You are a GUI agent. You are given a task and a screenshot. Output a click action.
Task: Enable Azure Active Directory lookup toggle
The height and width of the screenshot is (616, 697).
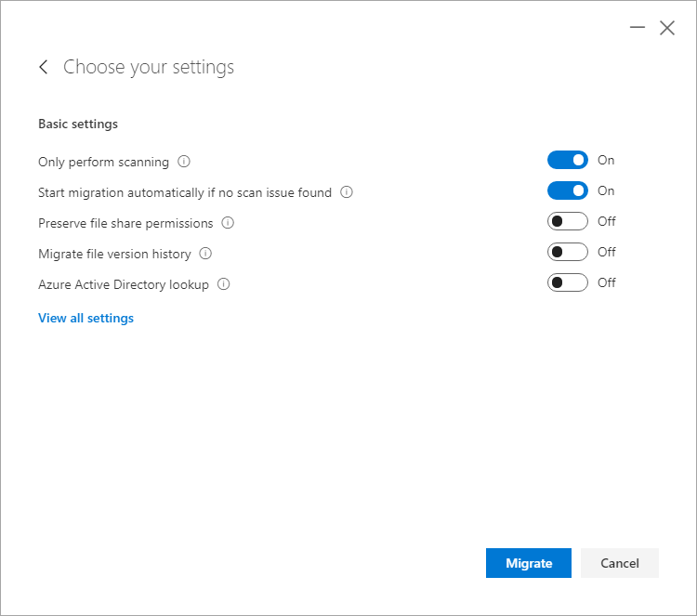(568, 282)
